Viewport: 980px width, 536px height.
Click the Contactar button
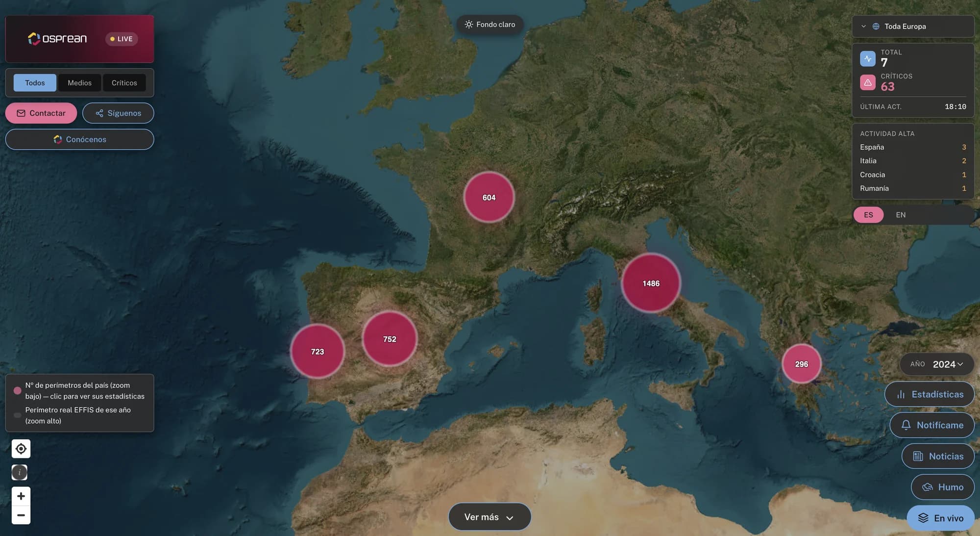point(41,113)
